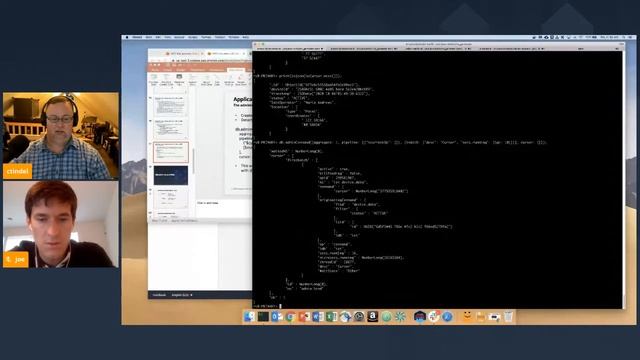Open the teal starburst dock icon
The image size is (640, 360).
(400, 316)
